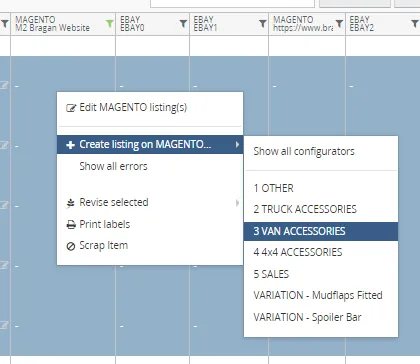Choose Revise selected menu item
This screenshot has width=420, height=364.
click(150, 202)
